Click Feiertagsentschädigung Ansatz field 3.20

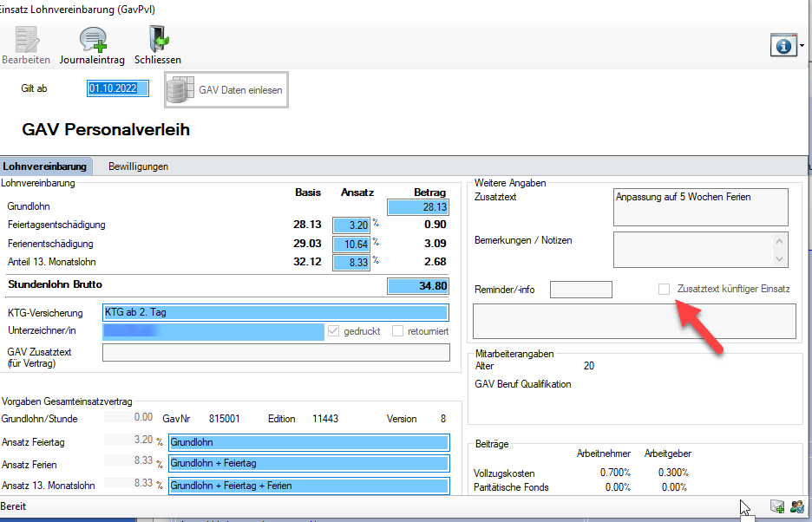pyautogui.click(x=351, y=225)
